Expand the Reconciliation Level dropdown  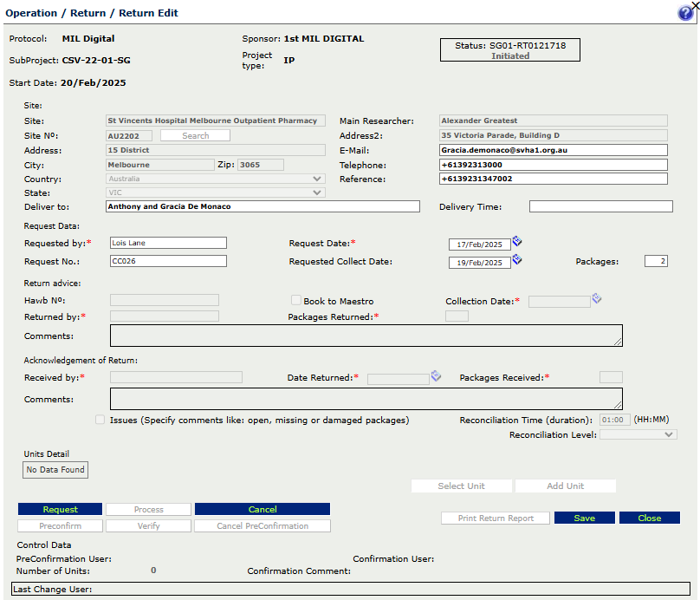(638, 434)
